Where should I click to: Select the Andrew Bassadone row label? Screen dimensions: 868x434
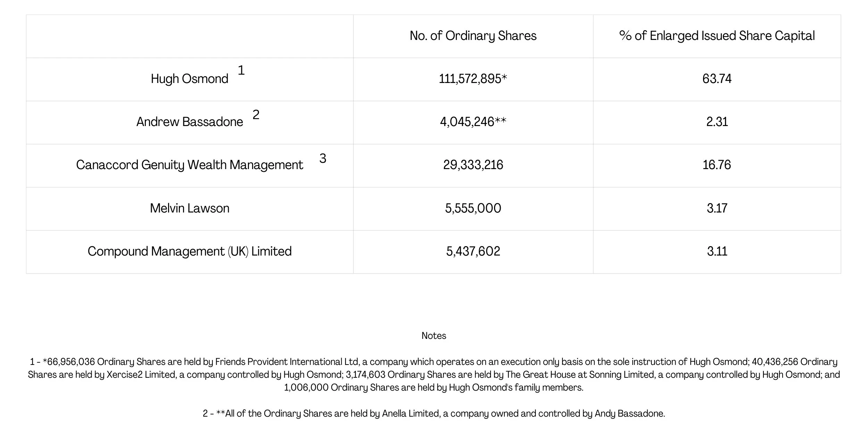(189, 122)
